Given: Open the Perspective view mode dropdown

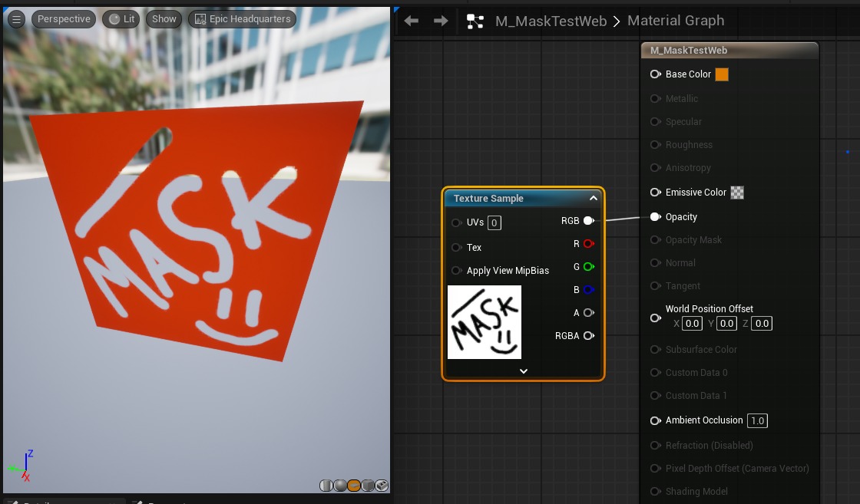Looking at the screenshot, I should coord(64,19).
